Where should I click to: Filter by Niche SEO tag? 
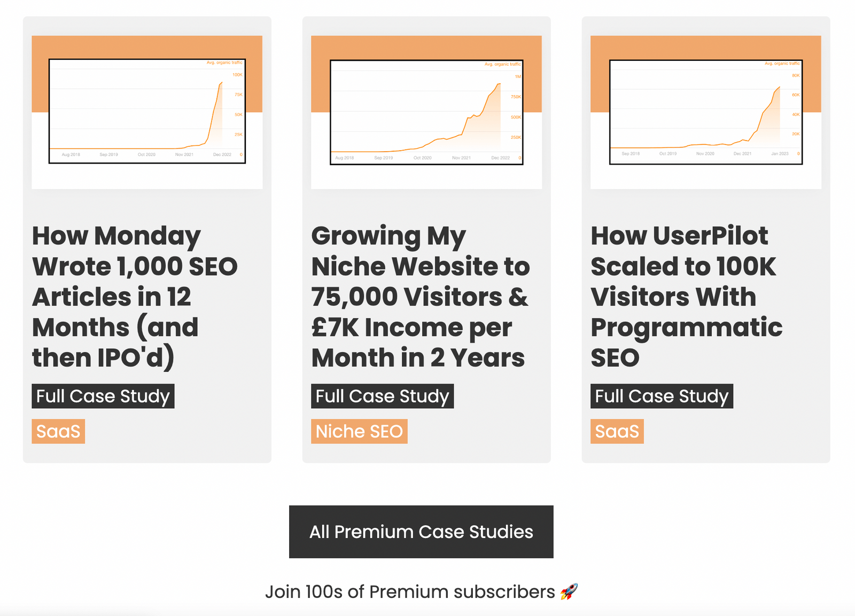pyautogui.click(x=359, y=431)
